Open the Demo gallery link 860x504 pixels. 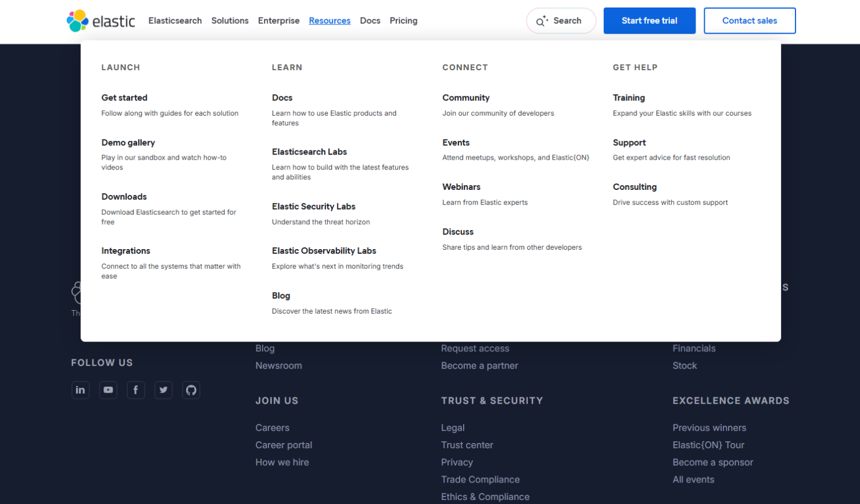click(128, 142)
